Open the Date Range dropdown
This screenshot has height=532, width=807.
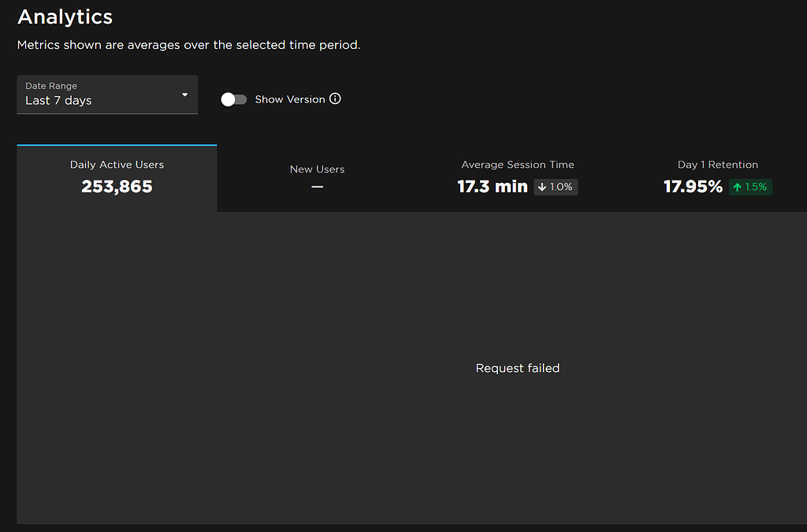pos(107,95)
